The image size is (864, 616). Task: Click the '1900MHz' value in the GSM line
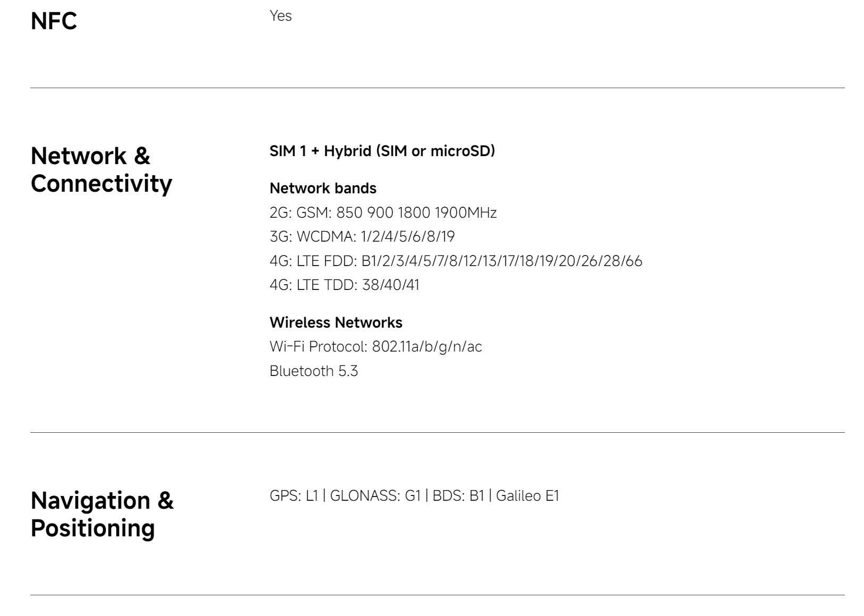pyautogui.click(x=465, y=213)
